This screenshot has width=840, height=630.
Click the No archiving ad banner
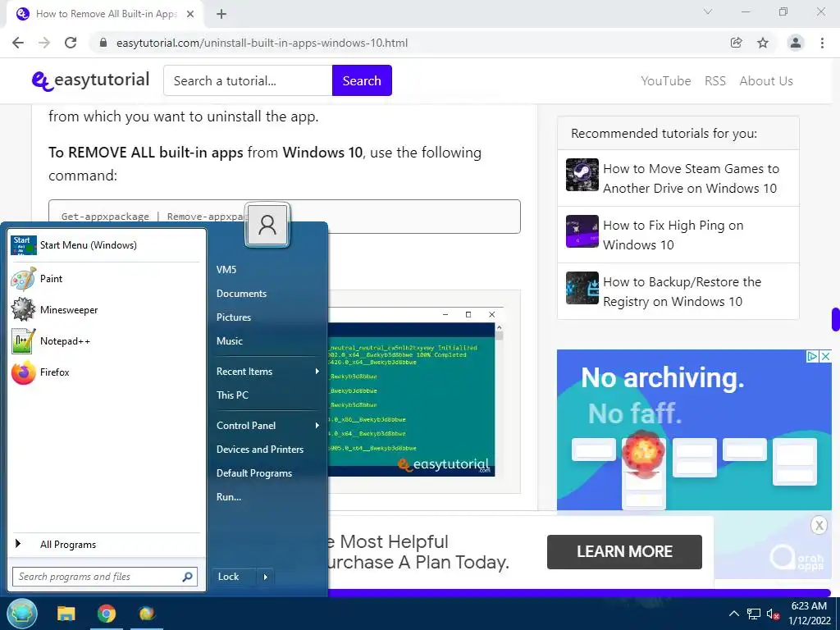click(x=694, y=430)
